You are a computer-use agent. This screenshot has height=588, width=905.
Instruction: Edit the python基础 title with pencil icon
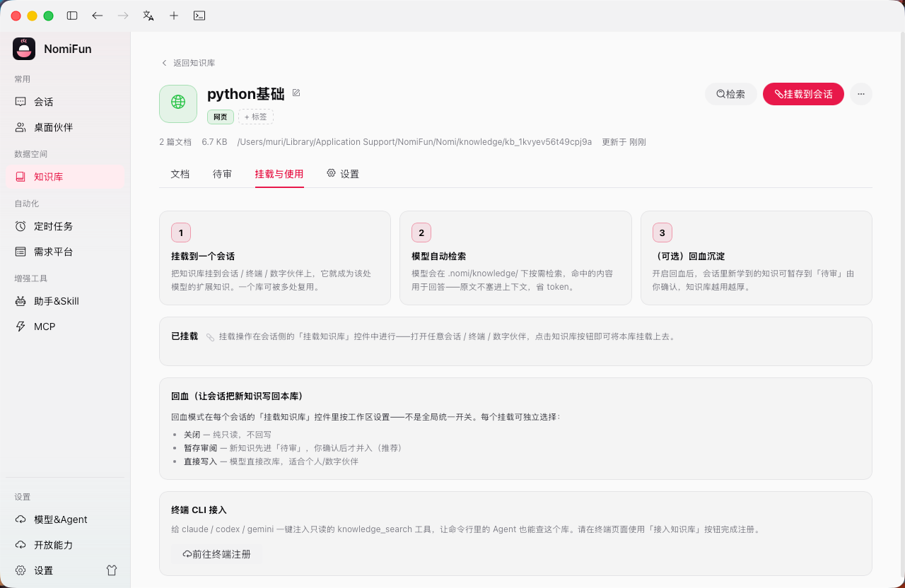296,93
